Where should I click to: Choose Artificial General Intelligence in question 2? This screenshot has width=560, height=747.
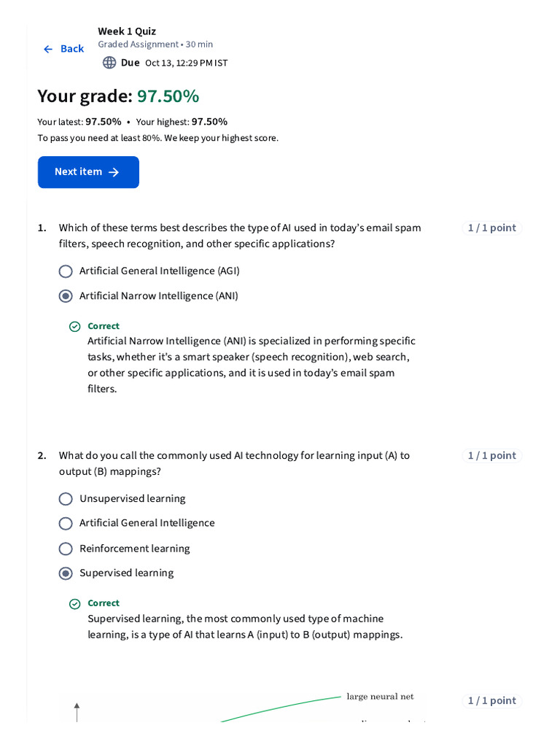[x=66, y=524]
